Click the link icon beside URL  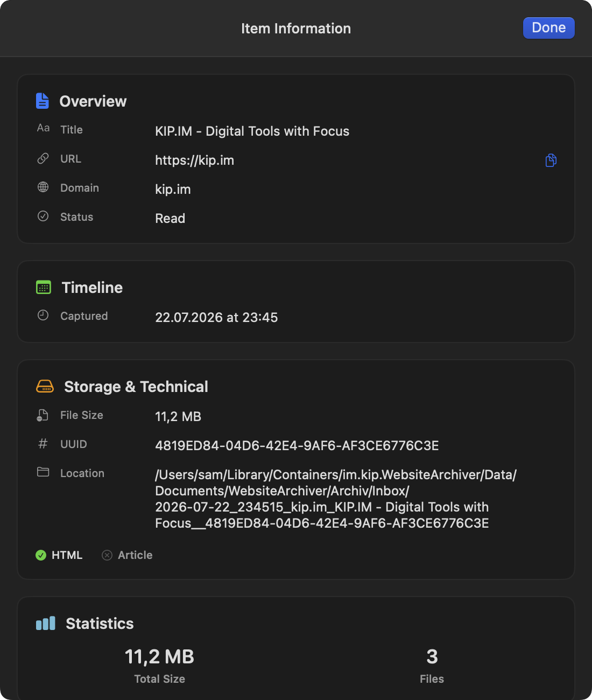(x=43, y=158)
